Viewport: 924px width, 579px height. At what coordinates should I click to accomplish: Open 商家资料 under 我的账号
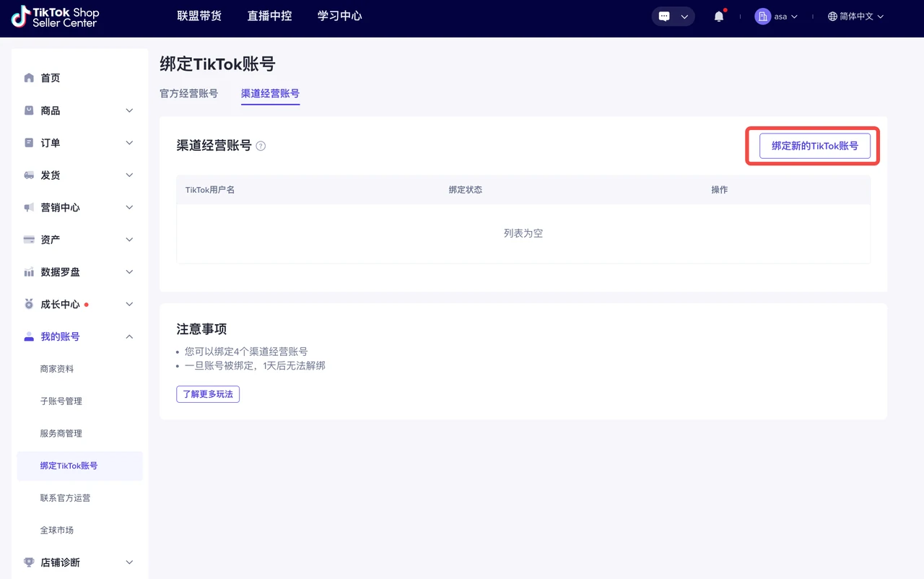(57, 369)
